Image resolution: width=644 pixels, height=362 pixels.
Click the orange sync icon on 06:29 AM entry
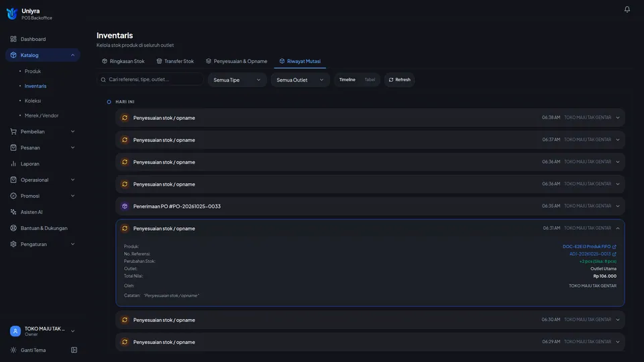point(125,342)
